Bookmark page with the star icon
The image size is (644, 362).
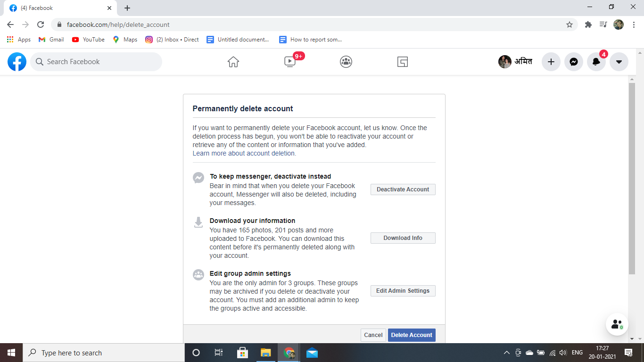click(x=570, y=25)
